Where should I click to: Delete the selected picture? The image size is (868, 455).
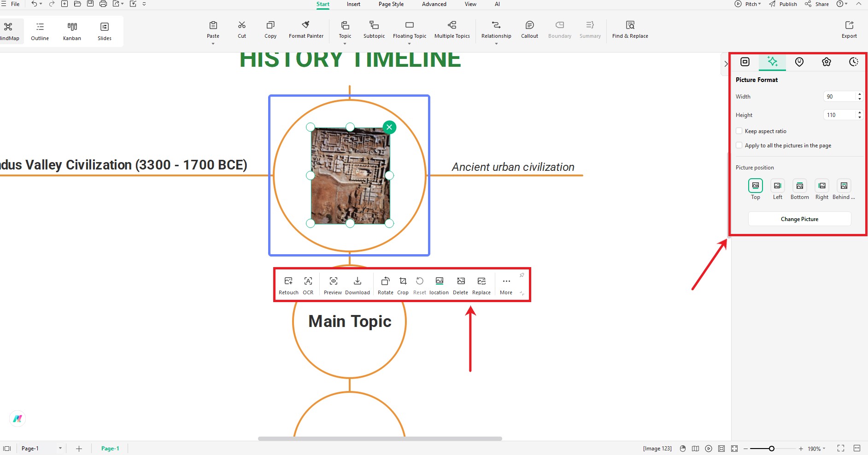point(461,286)
